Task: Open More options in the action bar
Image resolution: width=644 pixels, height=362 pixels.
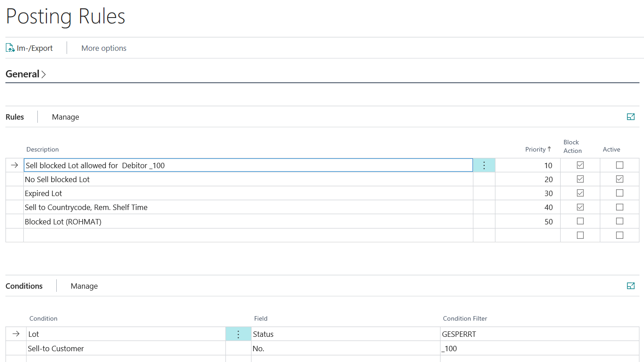Action: 104,48
